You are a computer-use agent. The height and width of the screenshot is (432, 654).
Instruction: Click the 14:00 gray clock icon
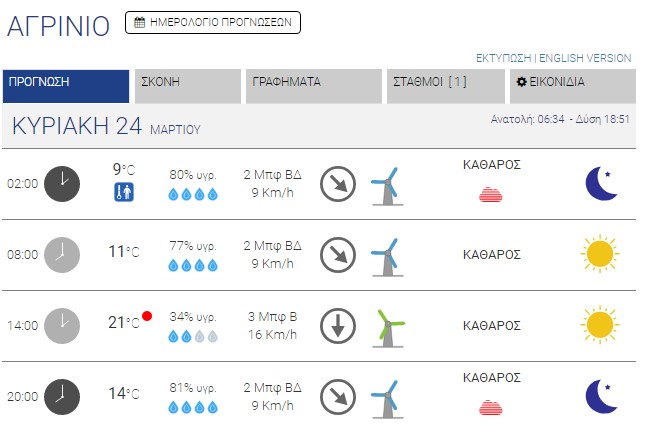click(x=62, y=325)
